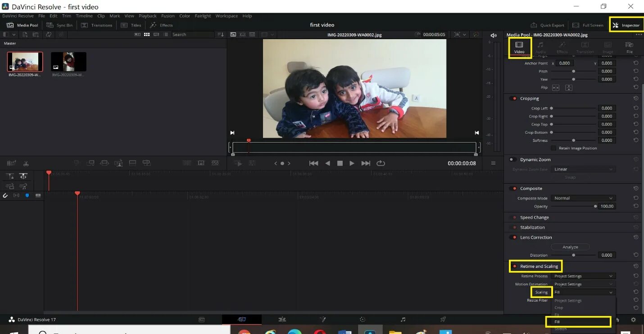Click the Quick Export button
Screen dimensions: 644x334
click(547, 25)
